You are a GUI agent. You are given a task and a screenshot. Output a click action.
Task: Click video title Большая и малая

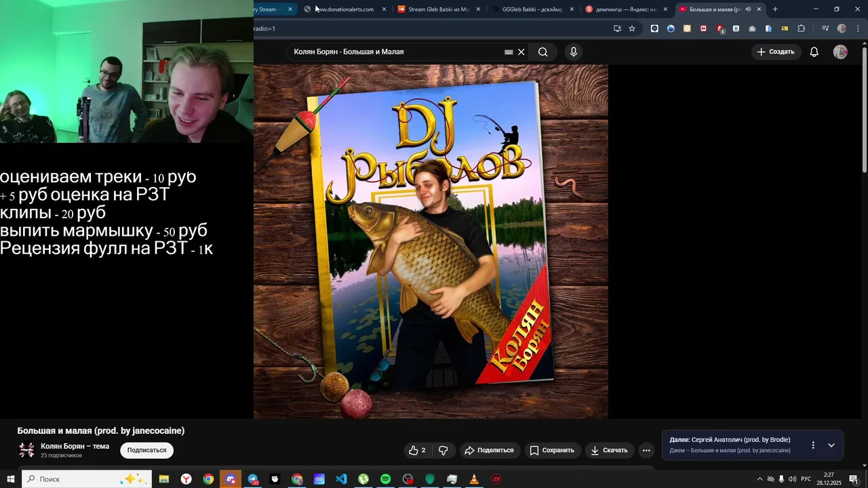pos(101,431)
